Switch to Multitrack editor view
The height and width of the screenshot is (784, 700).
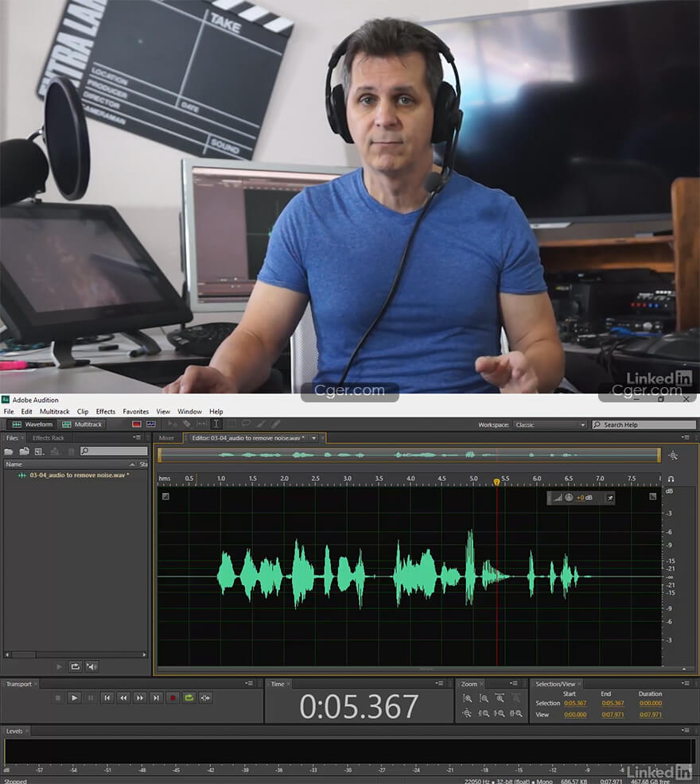tap(81, 425)
